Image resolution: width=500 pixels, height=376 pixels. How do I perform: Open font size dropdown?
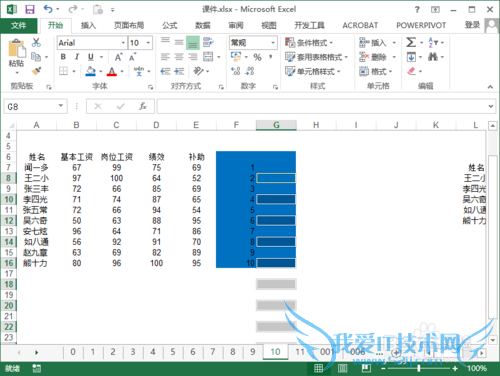[148, 43]
